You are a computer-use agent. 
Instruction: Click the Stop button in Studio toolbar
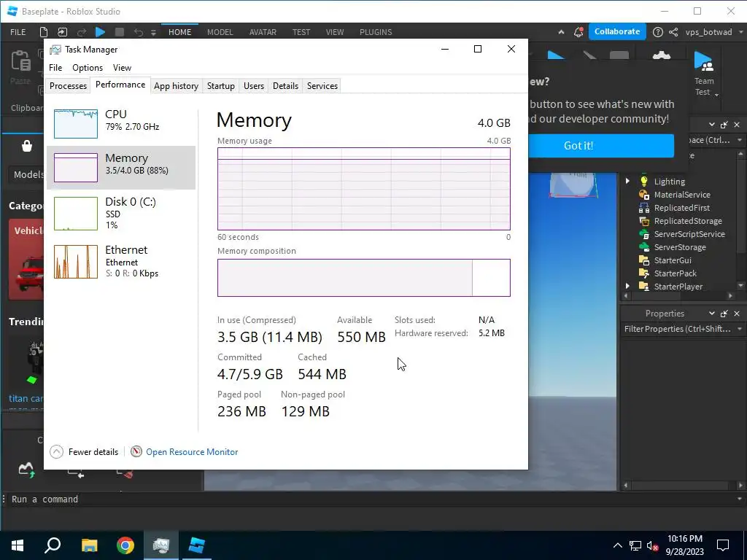(120, 32)
